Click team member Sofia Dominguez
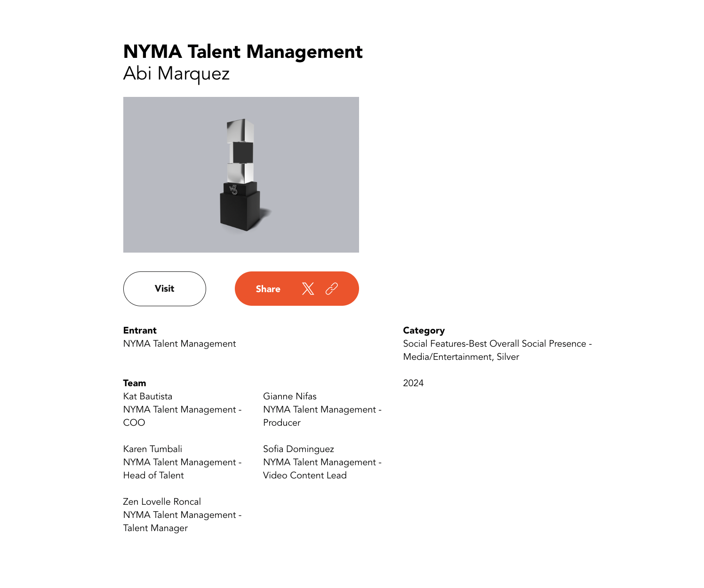 298,449
